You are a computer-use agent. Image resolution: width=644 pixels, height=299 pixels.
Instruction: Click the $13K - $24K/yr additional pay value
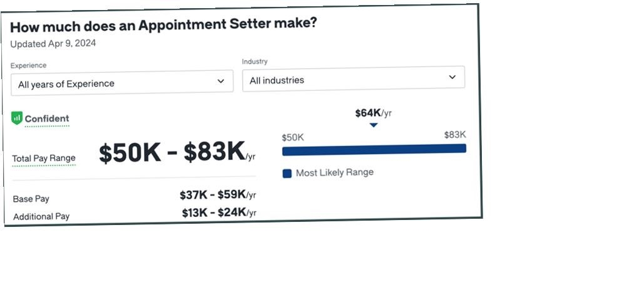pyautogui.click(x=219, y=212)
